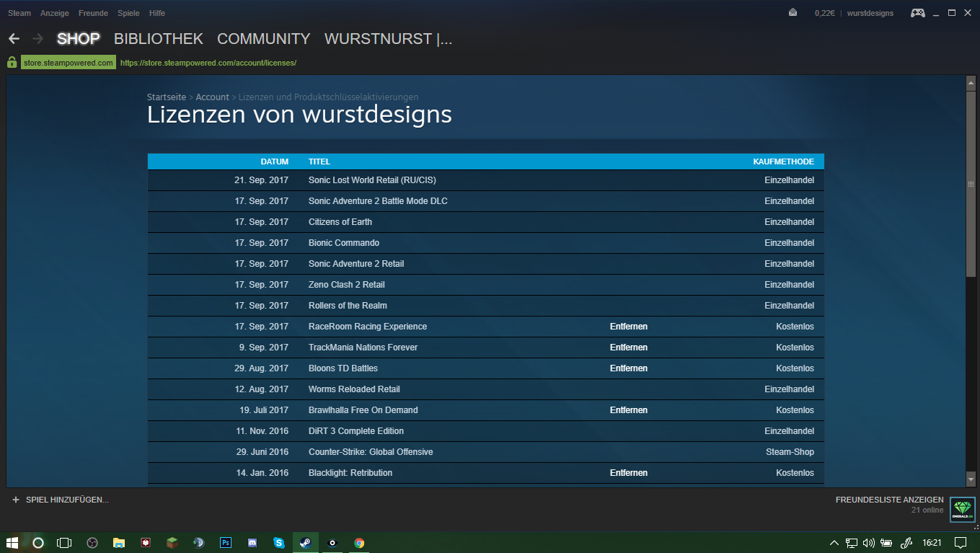Remove Brawlhalla Free On Demand via Entfernen
This screenshot has height=553, width=980.
629,410
